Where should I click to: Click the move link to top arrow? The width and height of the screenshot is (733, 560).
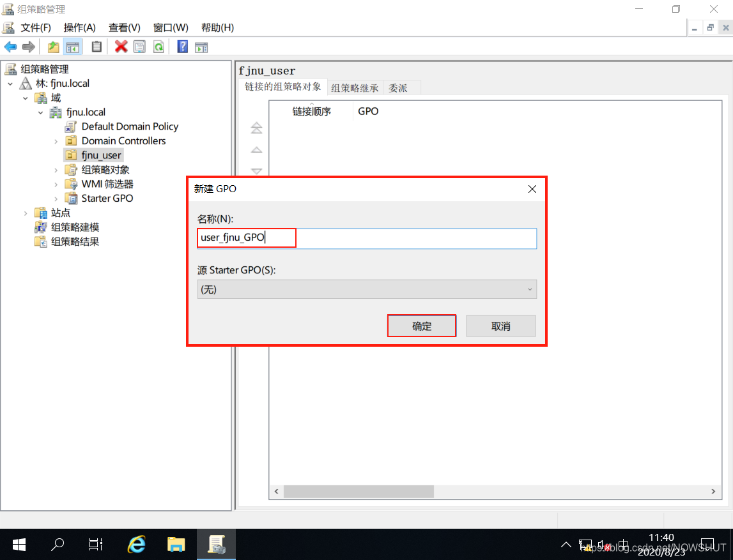[x=256, y=128]
